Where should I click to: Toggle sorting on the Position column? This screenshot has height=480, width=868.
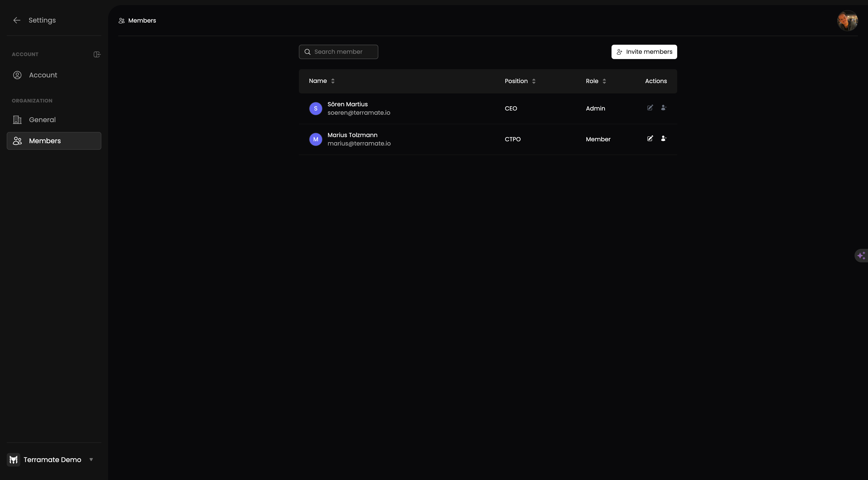pos(534,81)
